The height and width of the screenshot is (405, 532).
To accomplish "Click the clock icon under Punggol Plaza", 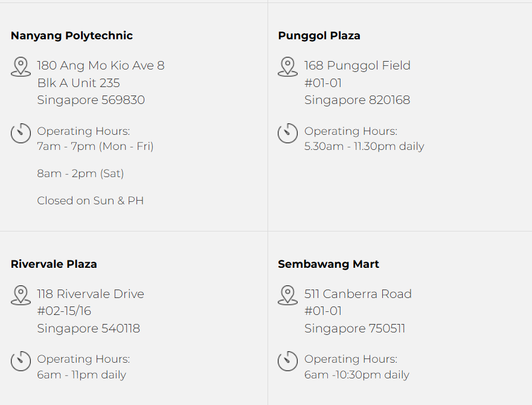I will pos(287,133).
